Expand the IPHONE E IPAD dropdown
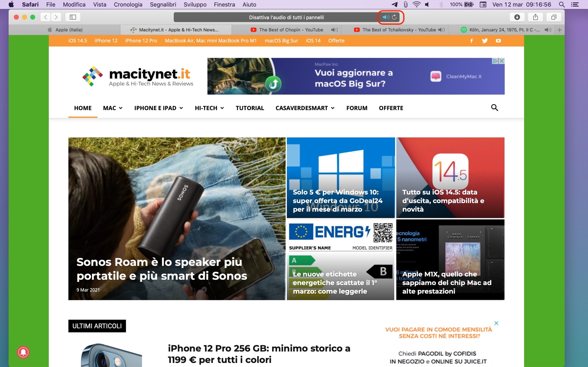This screenshot has width=588, height=367. point(158,108)
